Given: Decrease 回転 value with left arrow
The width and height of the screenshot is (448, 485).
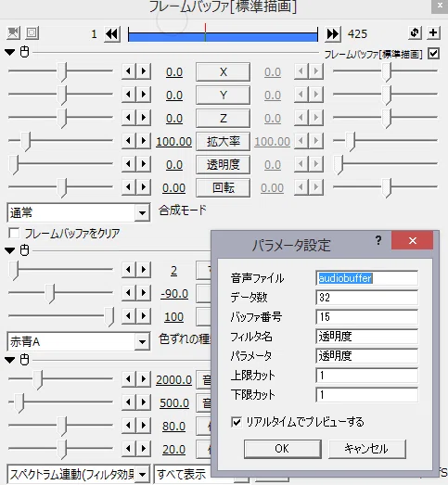Looking at the screenshot, I should (x=128, y=187).
